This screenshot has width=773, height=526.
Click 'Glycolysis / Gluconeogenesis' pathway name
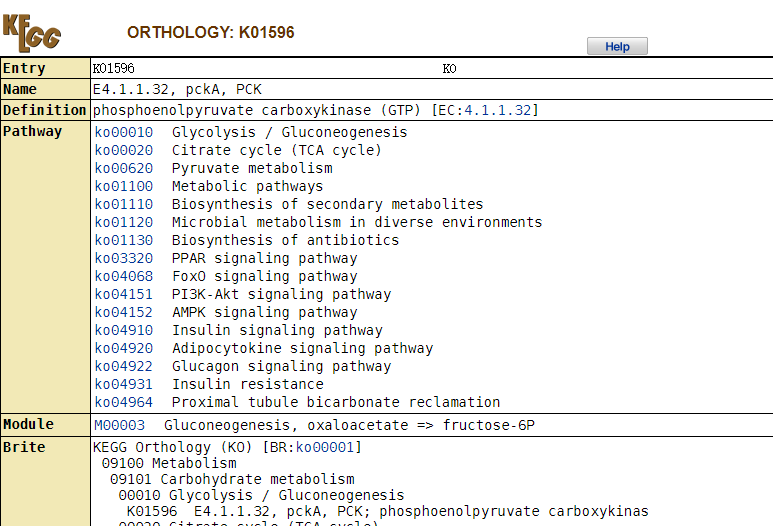(x=289, y=132)
